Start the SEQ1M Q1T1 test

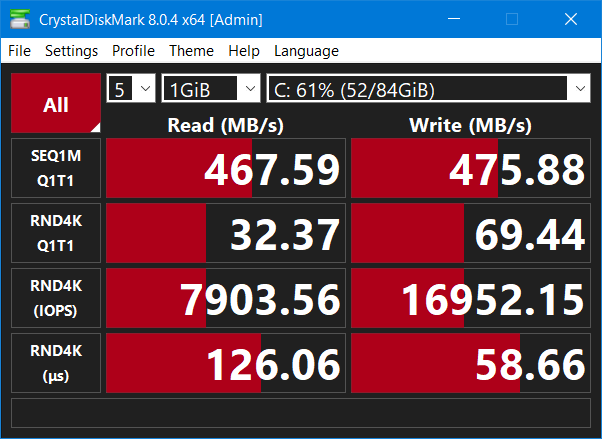(56, 169)
